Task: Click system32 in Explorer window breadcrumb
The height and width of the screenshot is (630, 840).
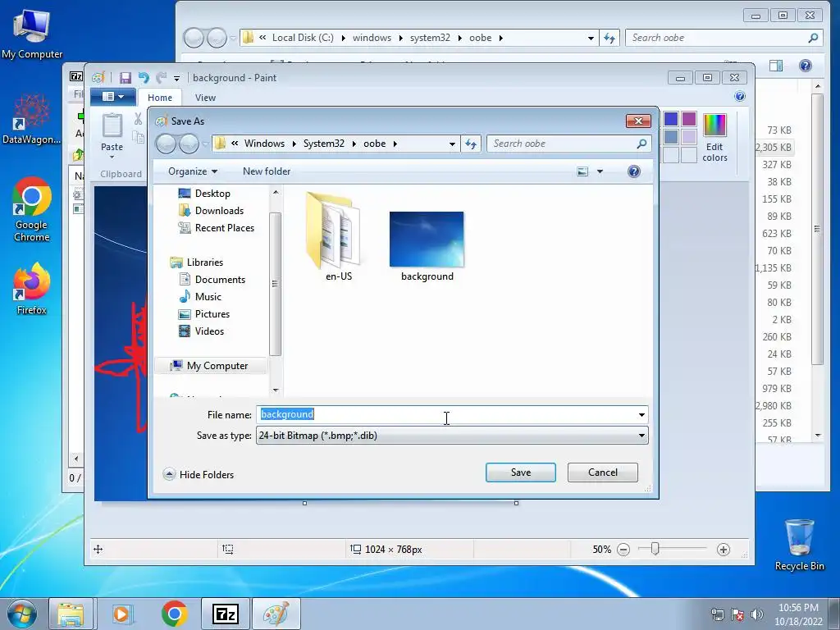Action: click(x=430, y=38)
